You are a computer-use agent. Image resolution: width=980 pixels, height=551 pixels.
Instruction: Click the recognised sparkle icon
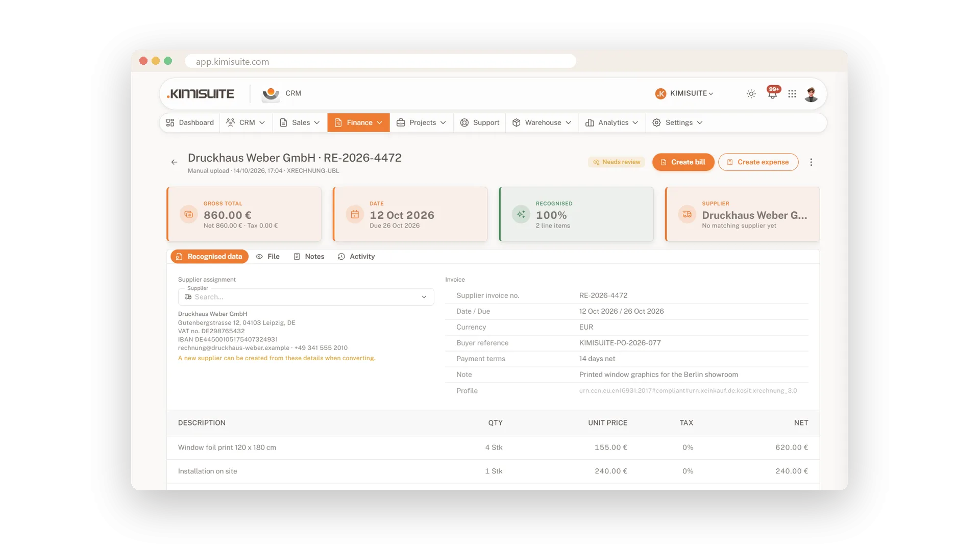521,214
